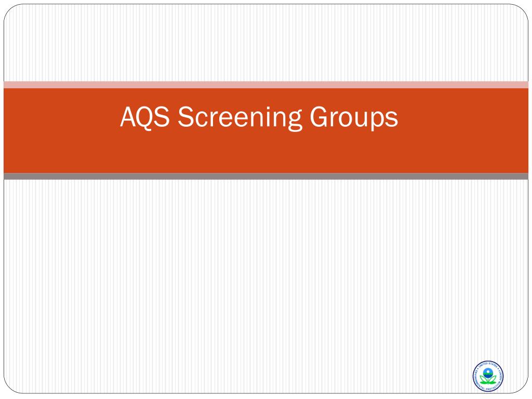Click the word 'AQS' in the title
This screenshot has width=532, height=399.
(145, 117)
